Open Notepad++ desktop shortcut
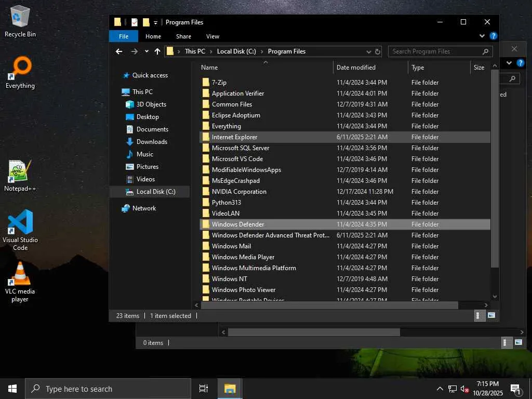This screenshot has width=532, height=399. tap(20, 176)
